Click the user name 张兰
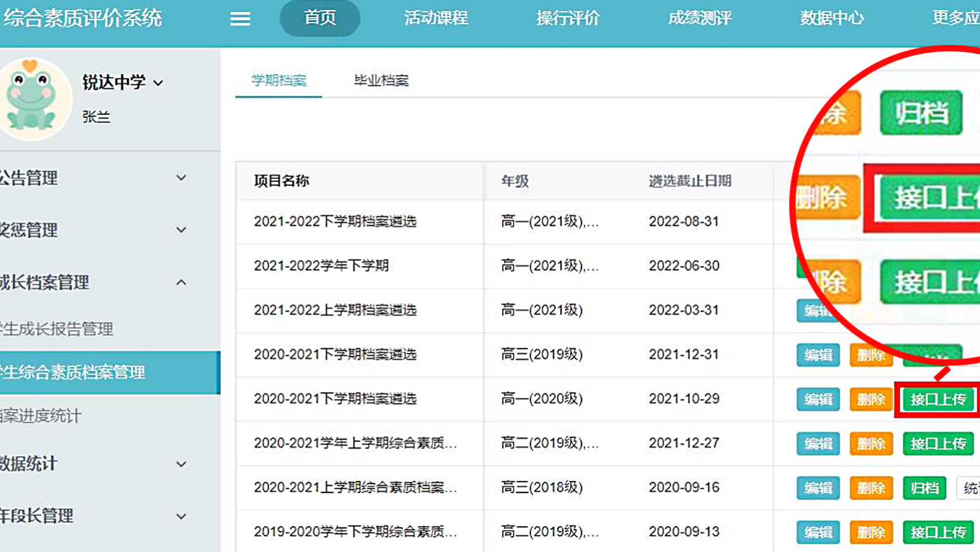 click(x=96, y=117)
